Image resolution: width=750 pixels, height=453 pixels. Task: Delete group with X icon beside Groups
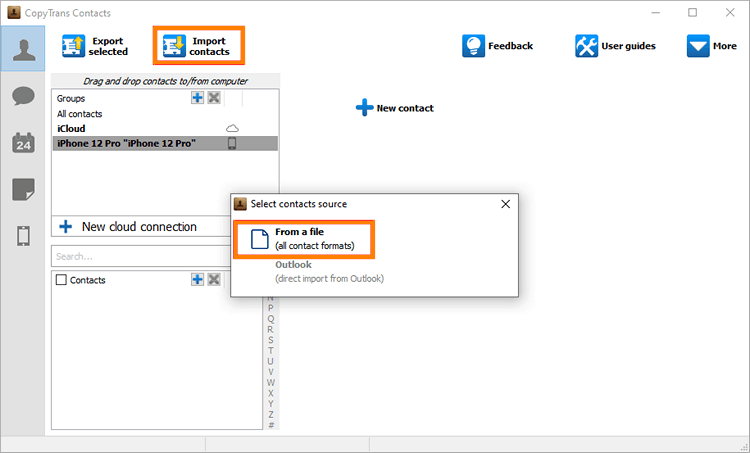[x=214, y=98]
